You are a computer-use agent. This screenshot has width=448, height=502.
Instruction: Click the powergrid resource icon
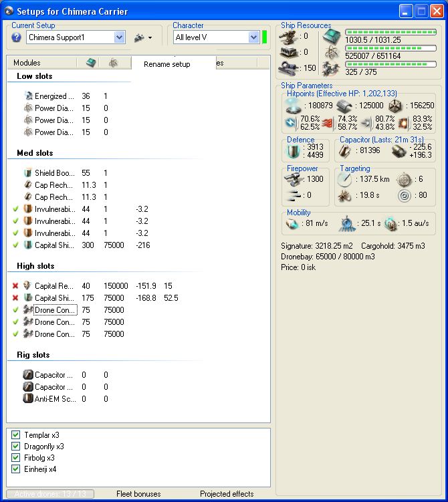pyautogui.click(x=332, y=53)
